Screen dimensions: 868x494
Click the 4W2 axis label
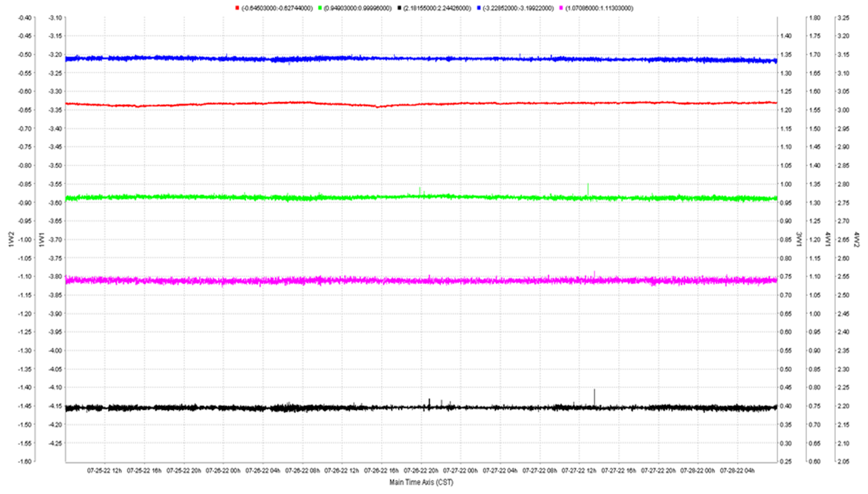[857, 239]
